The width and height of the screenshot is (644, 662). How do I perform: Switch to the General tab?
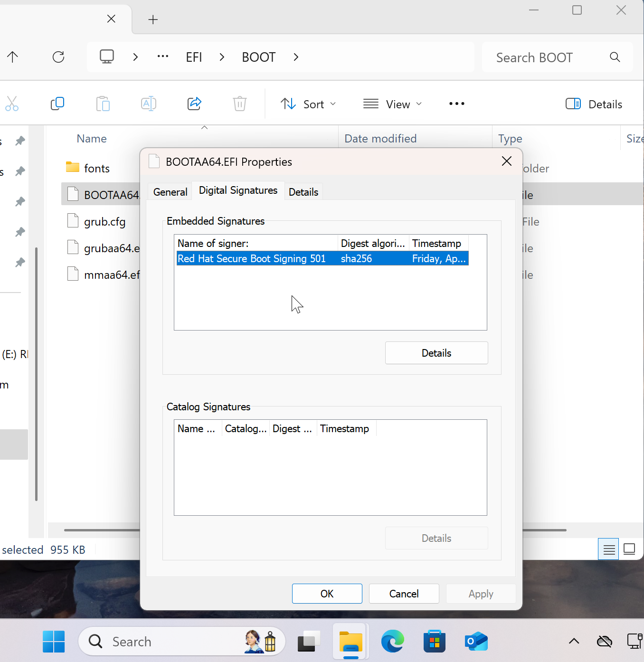[x=170, y=192]
